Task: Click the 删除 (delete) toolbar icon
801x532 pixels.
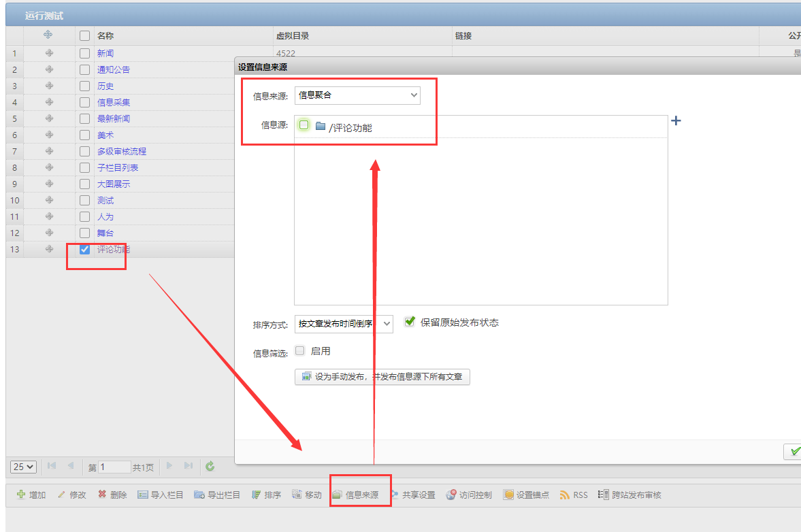Action: [102, 495]
